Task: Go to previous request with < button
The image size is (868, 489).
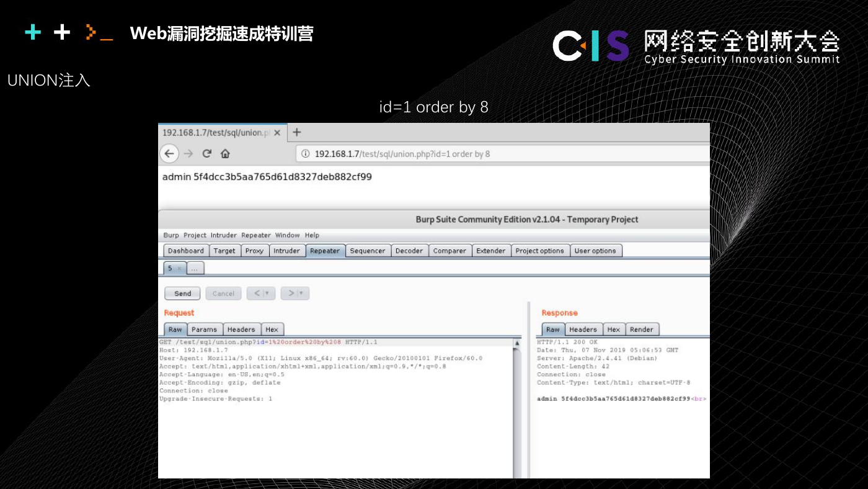Action: 256,294
